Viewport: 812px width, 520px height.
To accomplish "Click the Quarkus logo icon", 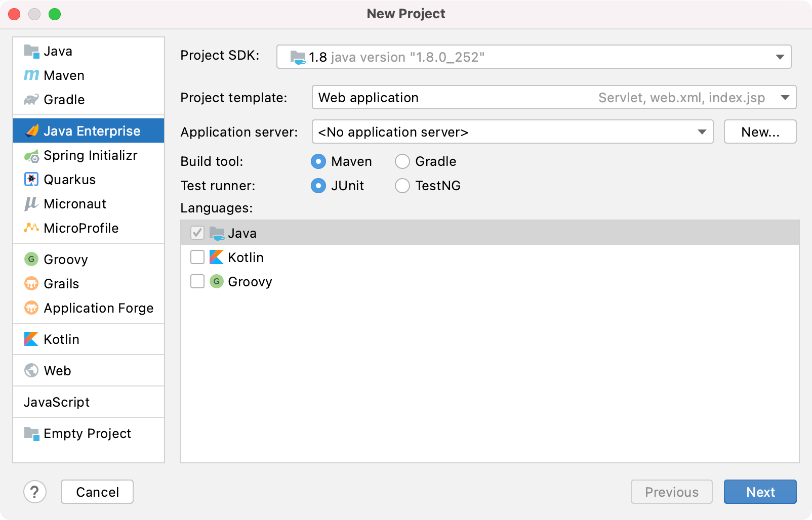I will pyautogui.click(x=31, y=180).
